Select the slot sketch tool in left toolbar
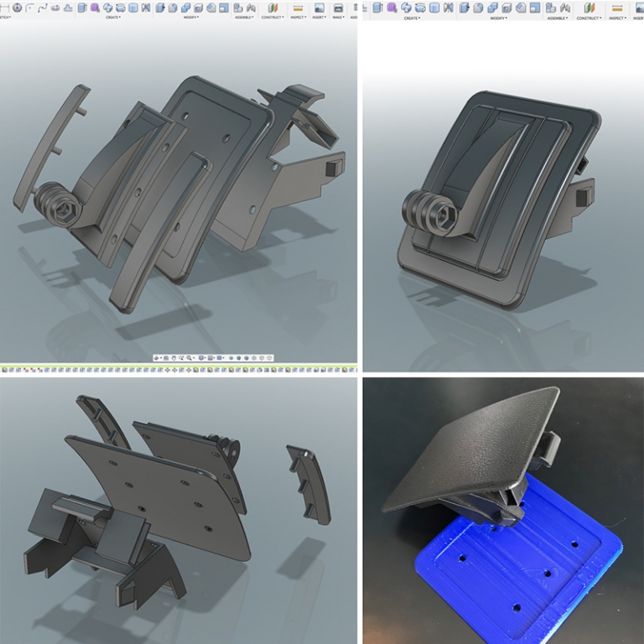The image size is (644, 644). click(55, 8)
